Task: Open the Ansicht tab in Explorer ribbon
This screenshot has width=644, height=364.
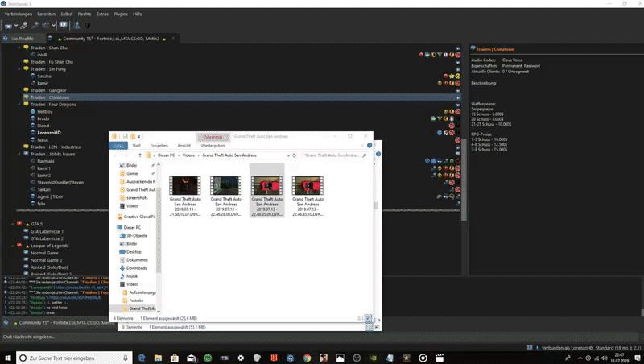Action: (184, 145)
